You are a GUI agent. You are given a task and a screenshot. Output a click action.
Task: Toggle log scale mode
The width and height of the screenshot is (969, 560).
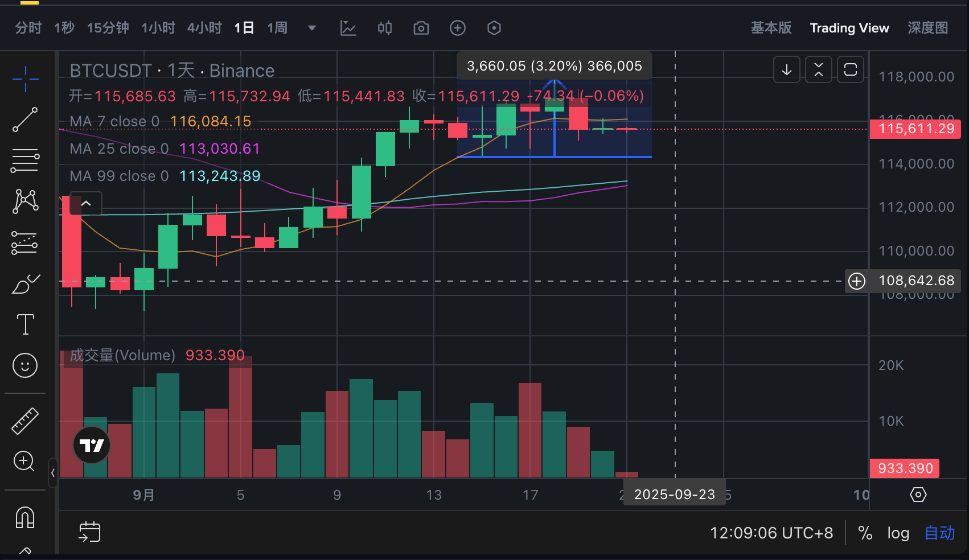coord(898,533)
